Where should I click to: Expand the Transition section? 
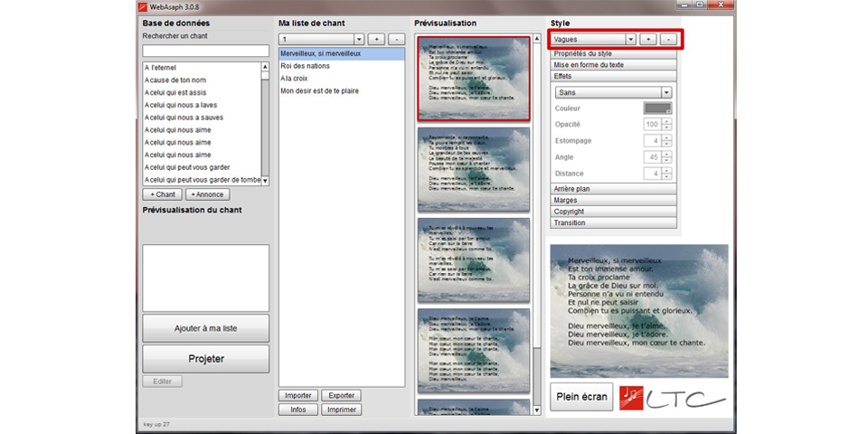coord(613,222)
